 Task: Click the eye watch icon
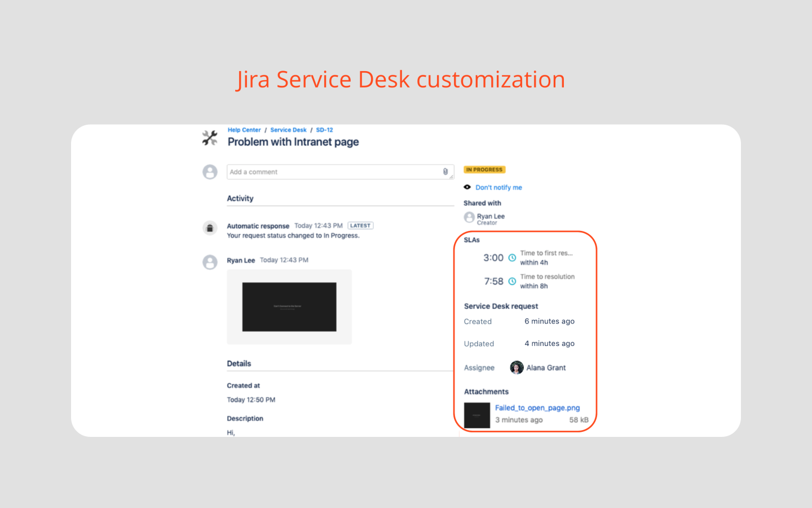click(467, 187)
